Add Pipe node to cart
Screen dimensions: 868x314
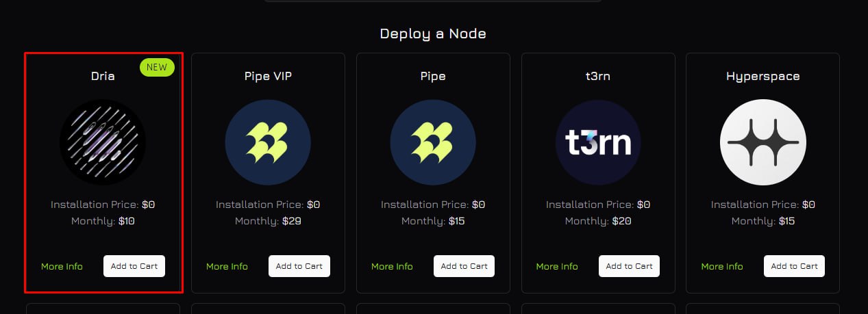[464, 266]
